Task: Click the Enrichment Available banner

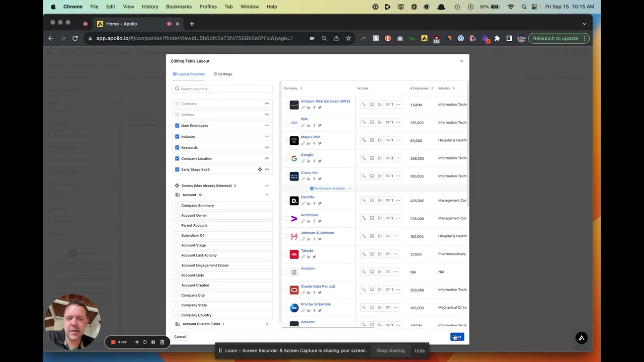Action: click(330, 188)
